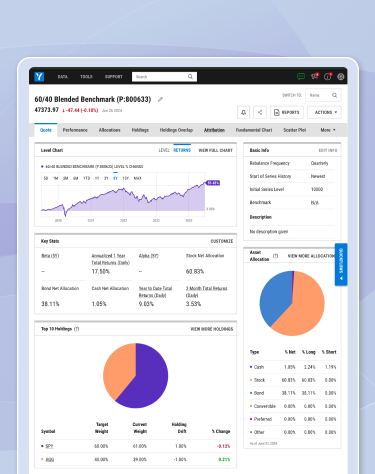Viewport: 375px width, 474px height.
Task: Select the 5Y chart range
Action: (115, 178)
